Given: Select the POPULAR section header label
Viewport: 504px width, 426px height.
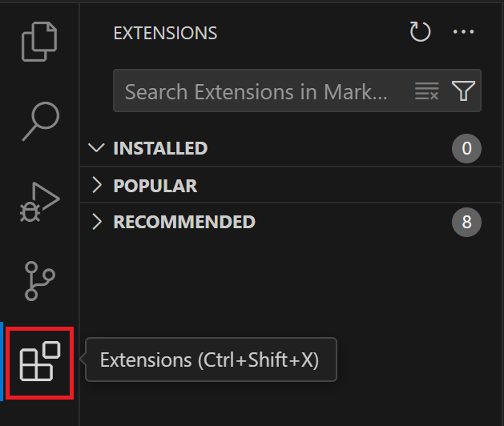Looking at the screenshot, I should tap(155, 186).
